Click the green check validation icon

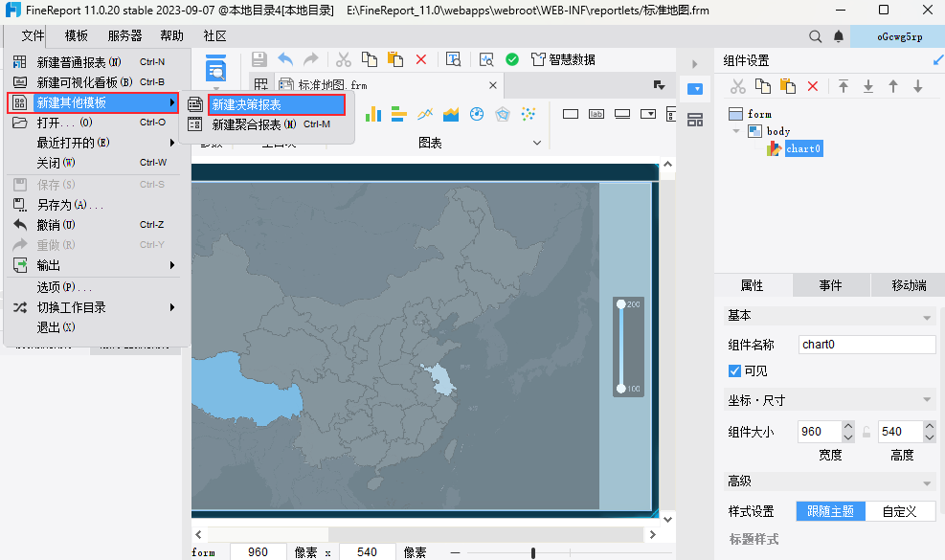pos(512,59)
